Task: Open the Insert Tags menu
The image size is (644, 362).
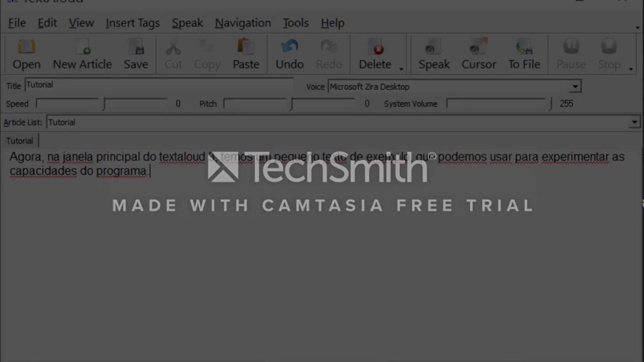Action: click(132, 23)
